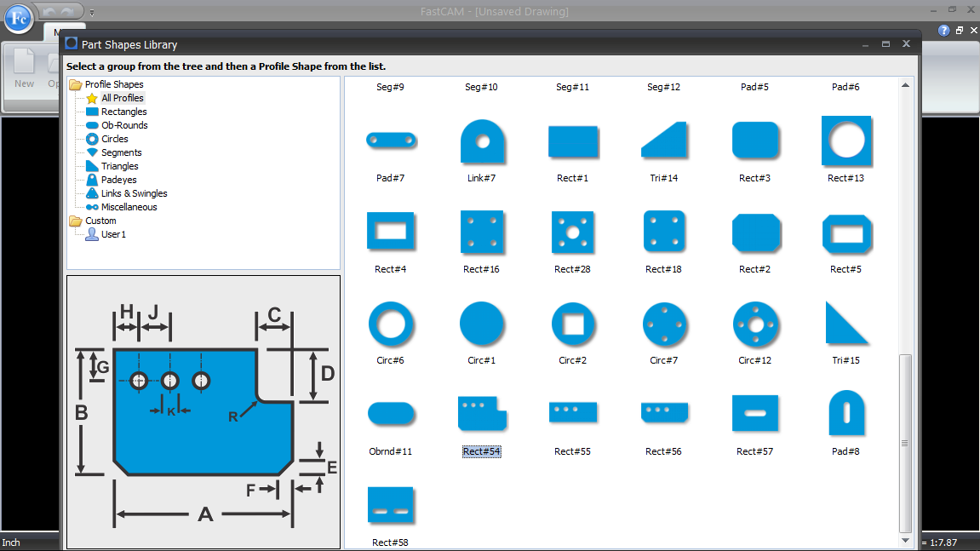The width and height of the screenshot is (980, 551).
Task: Click the Redo arrow in FastCAM title bar
Action: 67,11
